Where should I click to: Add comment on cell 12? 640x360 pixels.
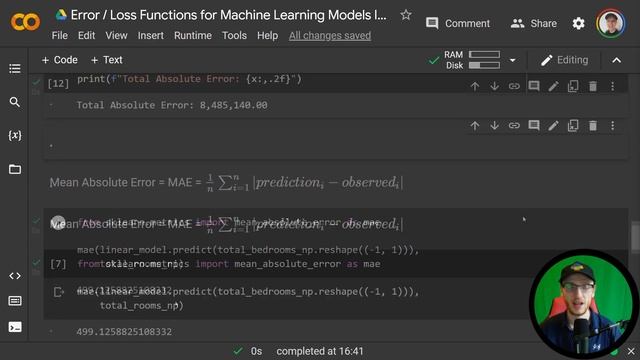tap(534, 86)
